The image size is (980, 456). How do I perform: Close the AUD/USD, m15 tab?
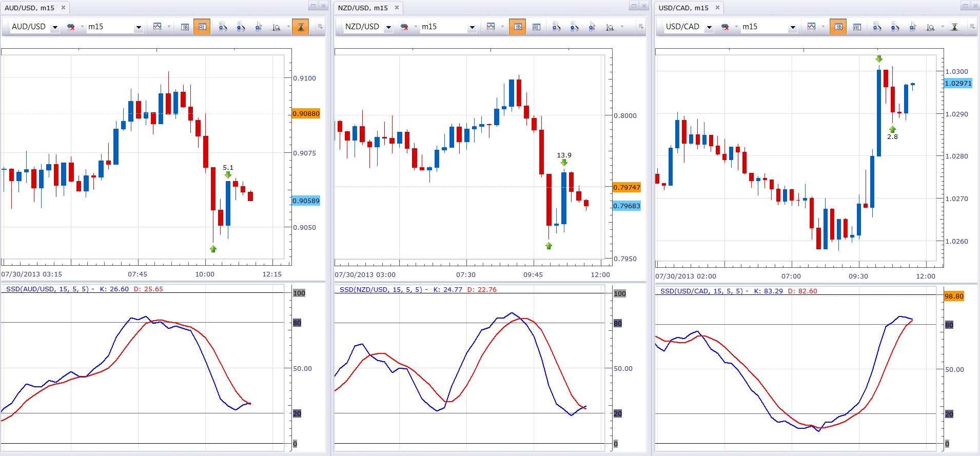pyautogui.click(x=63, y=8)
